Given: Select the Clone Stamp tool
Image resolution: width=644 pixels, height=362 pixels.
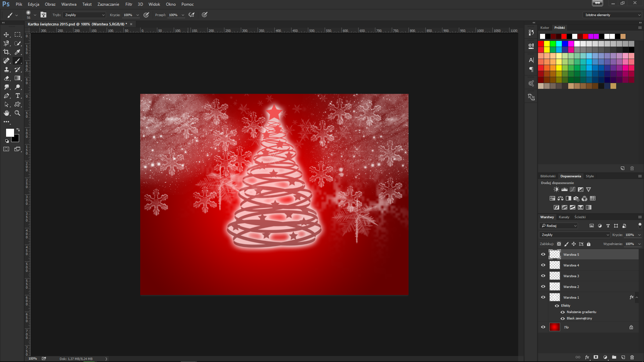Looking at the screenshot, I should coord(6,69).
